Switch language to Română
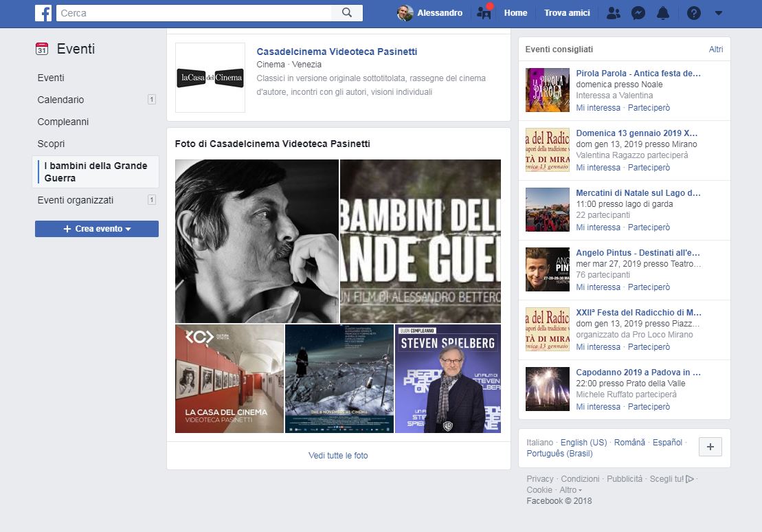 click(629, 443)
